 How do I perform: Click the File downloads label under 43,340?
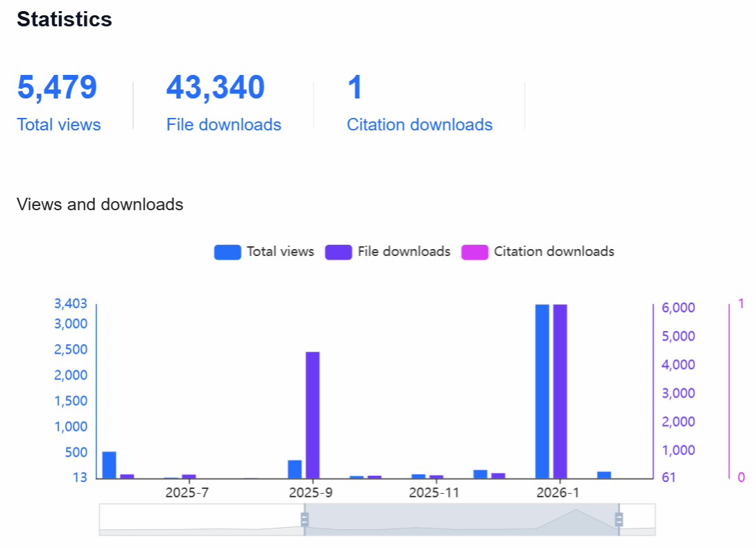[223, 125]
